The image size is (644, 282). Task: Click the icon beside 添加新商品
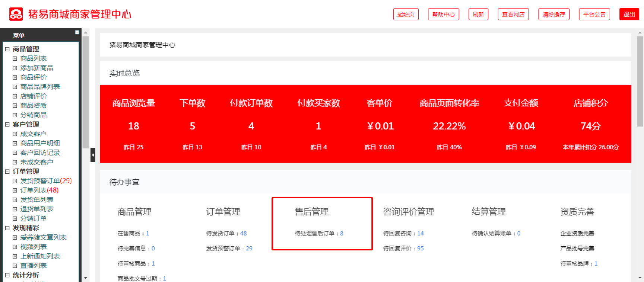click(15, 68)
